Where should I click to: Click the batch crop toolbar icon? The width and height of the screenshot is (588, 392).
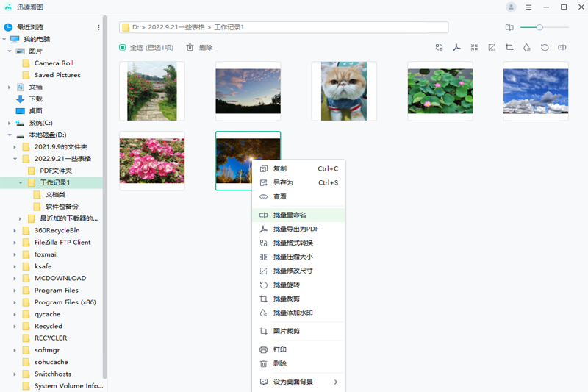[x=509, y=48]
